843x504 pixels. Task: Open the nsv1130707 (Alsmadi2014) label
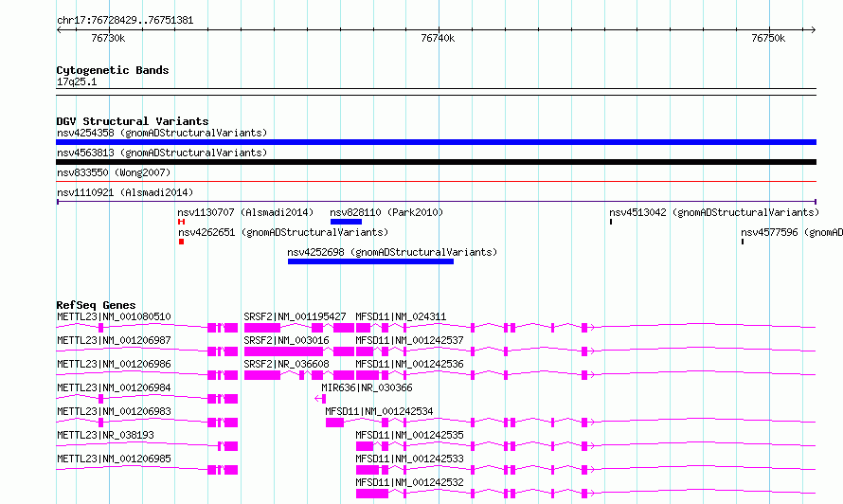[x=245, y=212]
